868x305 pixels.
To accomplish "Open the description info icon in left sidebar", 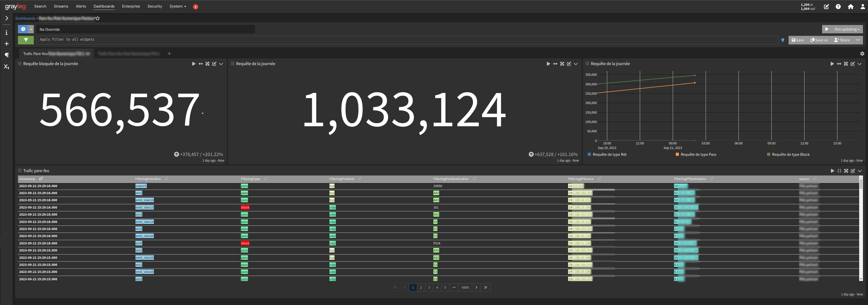I will click(x=6, y=33).
